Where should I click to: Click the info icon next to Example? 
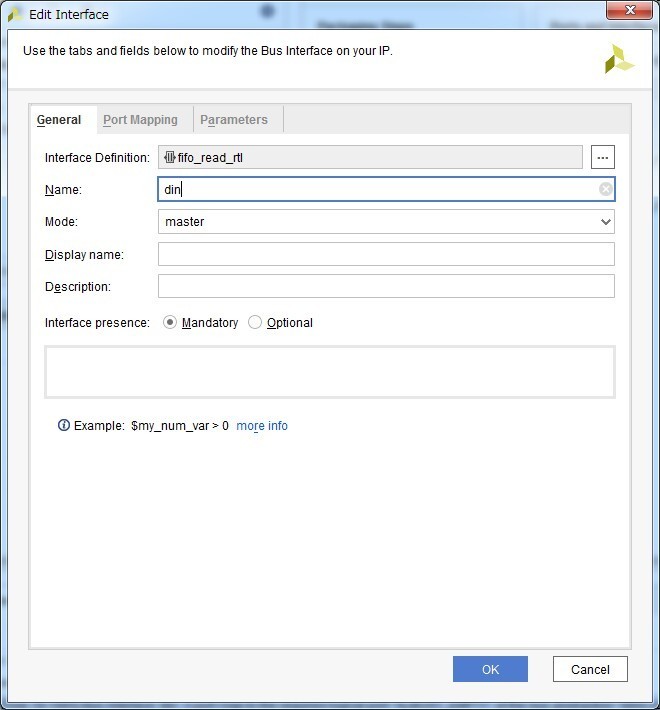click(64, 425)
